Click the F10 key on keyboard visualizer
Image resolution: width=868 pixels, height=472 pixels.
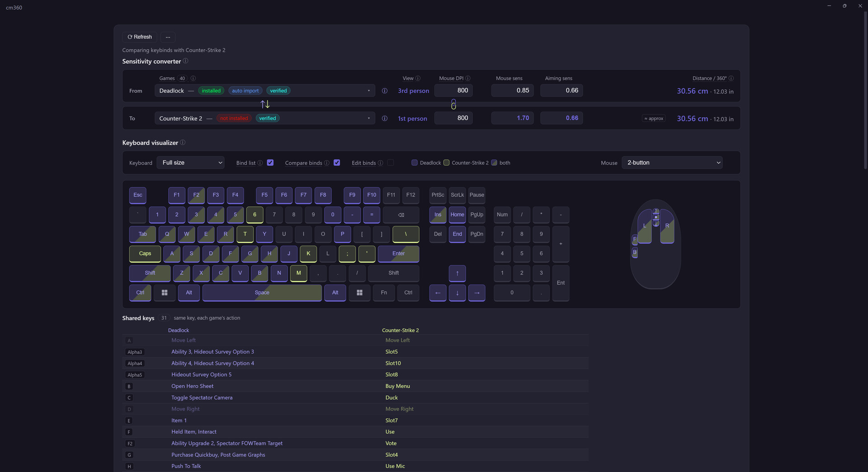372,195
